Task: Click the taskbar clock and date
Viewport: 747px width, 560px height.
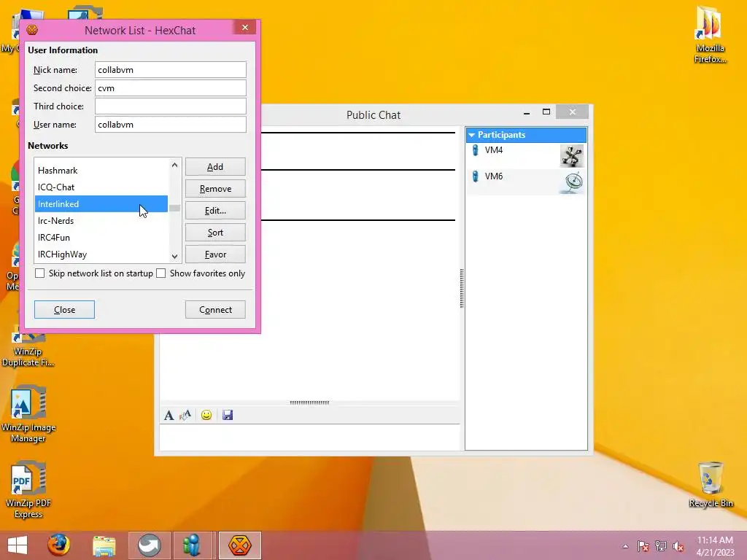Action: (x=715, y=545)
